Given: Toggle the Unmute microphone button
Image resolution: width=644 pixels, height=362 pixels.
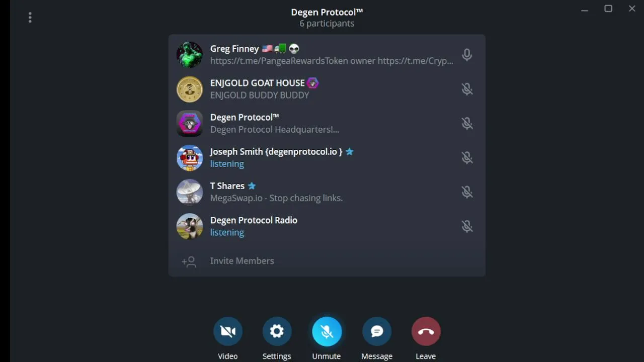Looking at the screenshot, I should coord(327,331).
